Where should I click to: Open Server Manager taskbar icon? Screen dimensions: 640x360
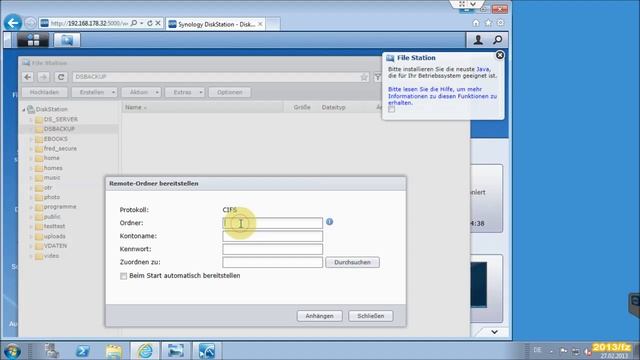coord(52,351)
